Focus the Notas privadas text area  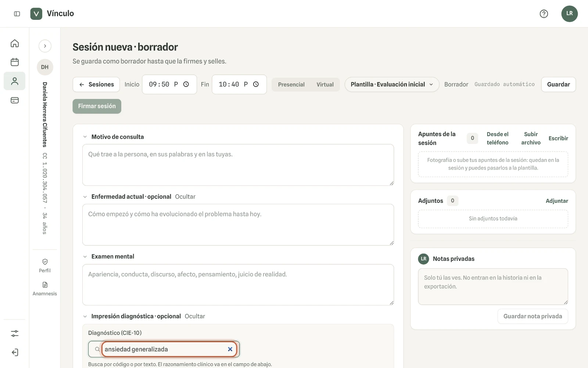click(493, 287)
